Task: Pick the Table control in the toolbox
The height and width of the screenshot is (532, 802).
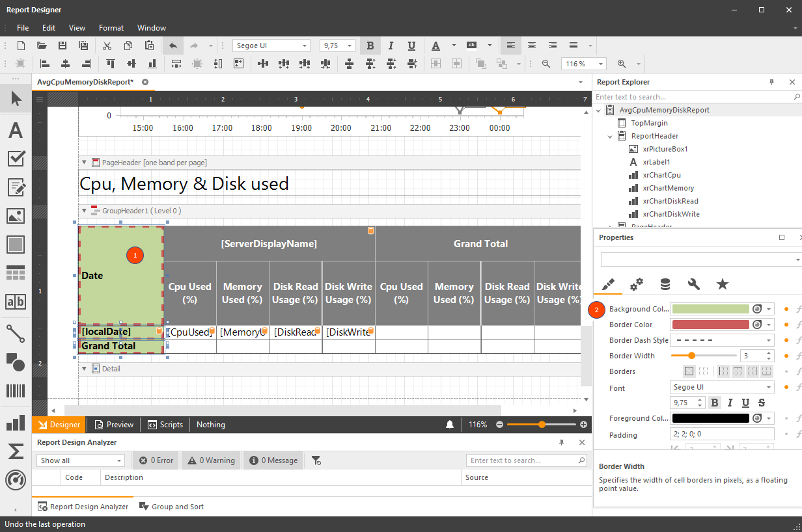Action: point(16,273)
